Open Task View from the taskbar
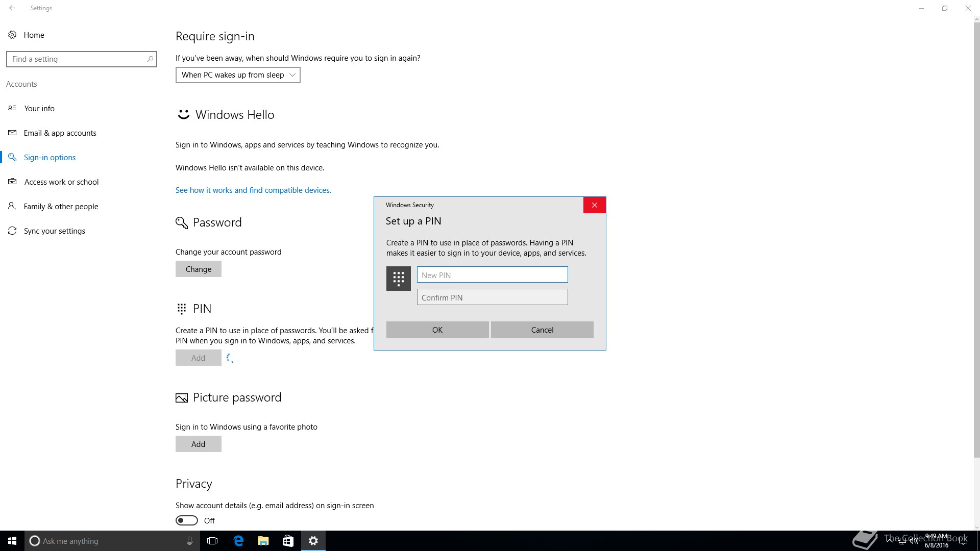This screenshot has height=551, width=980. pyautogui.click(x=212, y=541)
